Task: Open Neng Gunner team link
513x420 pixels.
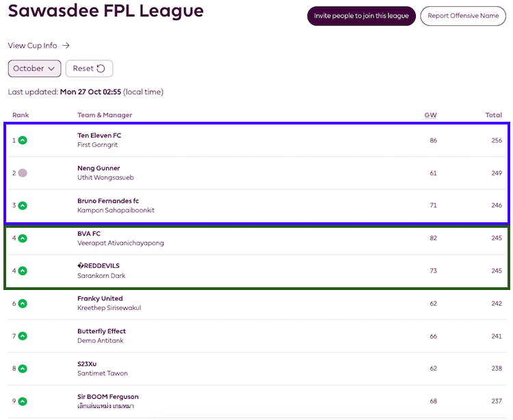Action: pyautogui.click(x=98, y=168)
